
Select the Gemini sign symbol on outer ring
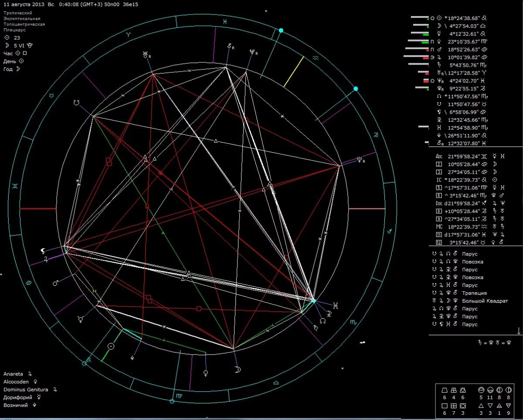point(15,186)
